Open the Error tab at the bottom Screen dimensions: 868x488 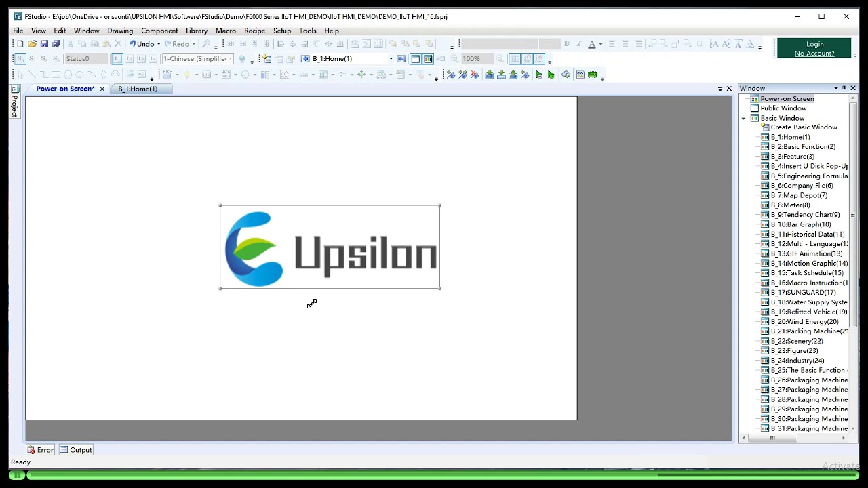40,449
